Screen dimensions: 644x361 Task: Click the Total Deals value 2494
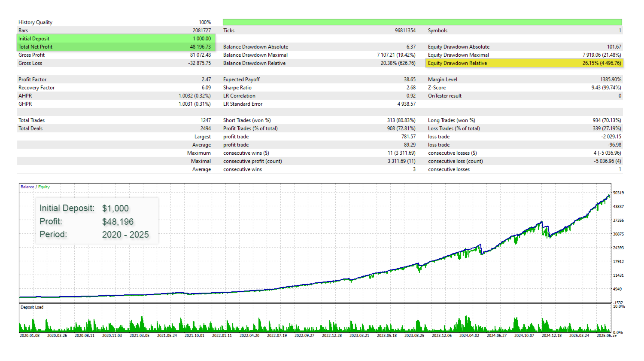pyautogui.click(x=206, y=128)
